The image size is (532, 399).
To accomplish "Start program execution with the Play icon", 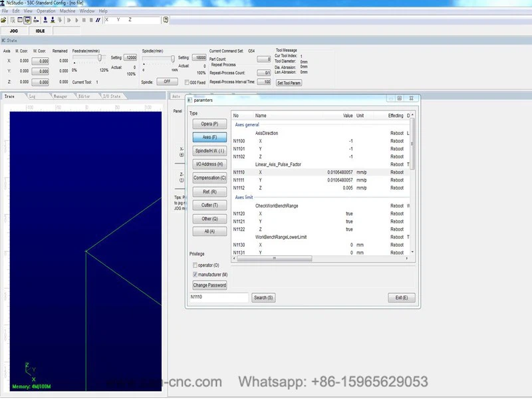I will [x=76, y=20].
